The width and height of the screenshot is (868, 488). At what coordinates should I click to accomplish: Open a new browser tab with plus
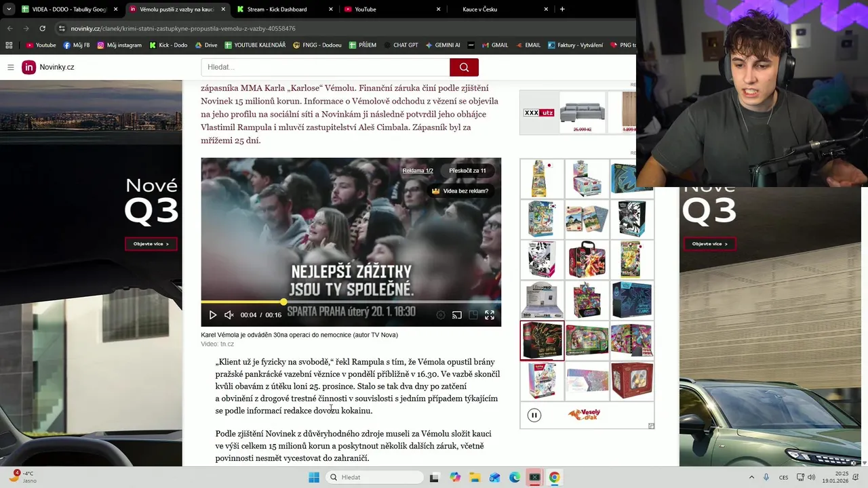point(562,9)
